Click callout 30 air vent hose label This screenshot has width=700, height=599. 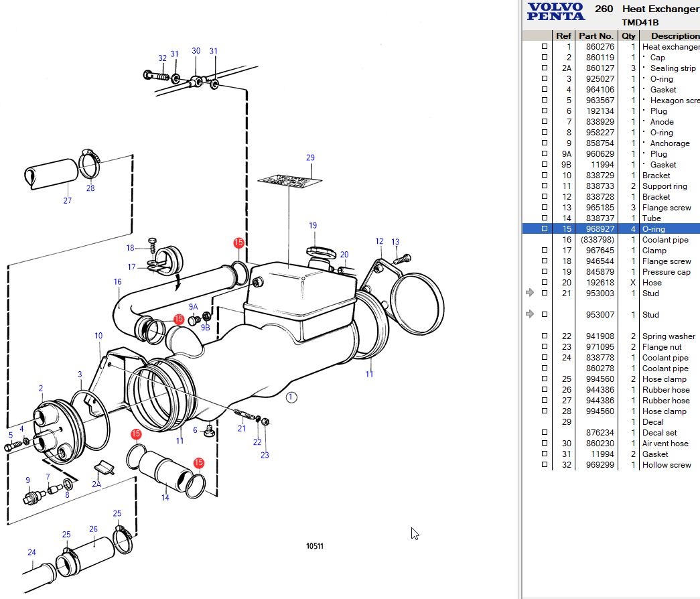pos(196,51)
